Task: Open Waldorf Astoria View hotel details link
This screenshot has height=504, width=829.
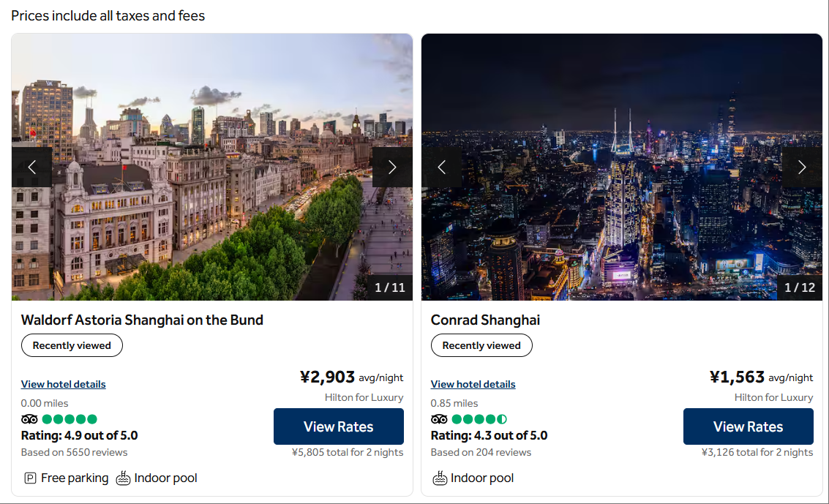Action: [x=64, y=384]
